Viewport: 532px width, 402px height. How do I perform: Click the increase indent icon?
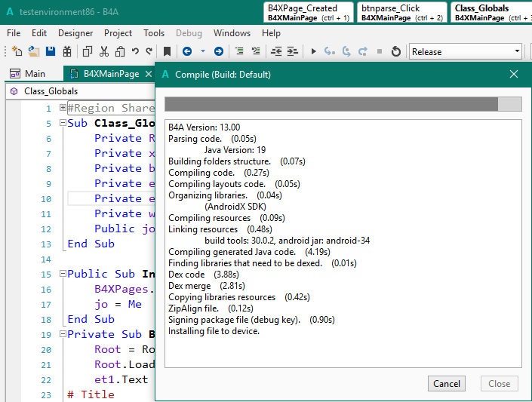click(293, 51)
